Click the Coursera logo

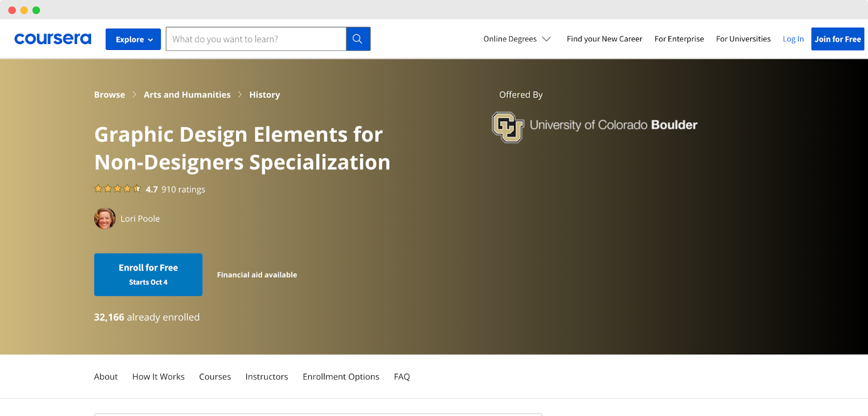point(53,39)
